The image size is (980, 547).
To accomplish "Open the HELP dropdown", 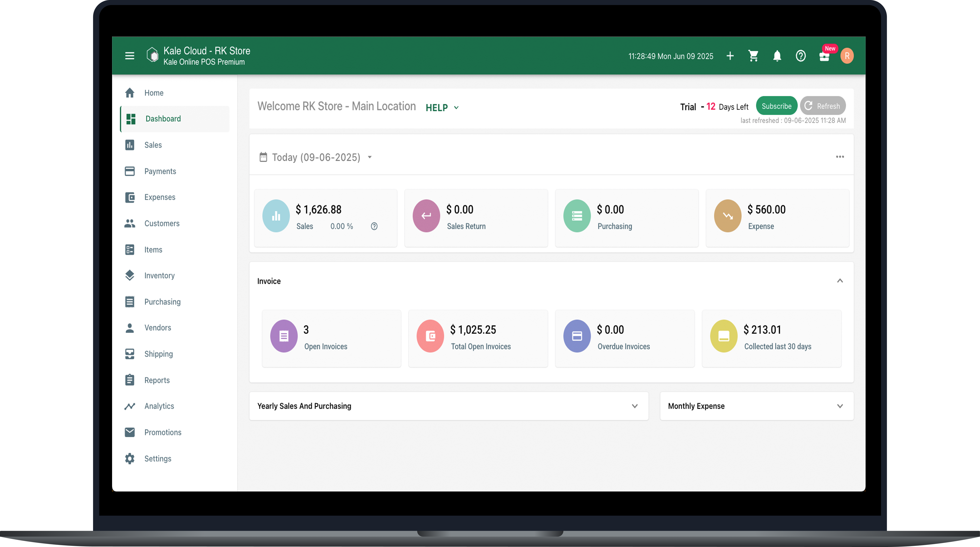I will 442,108.
